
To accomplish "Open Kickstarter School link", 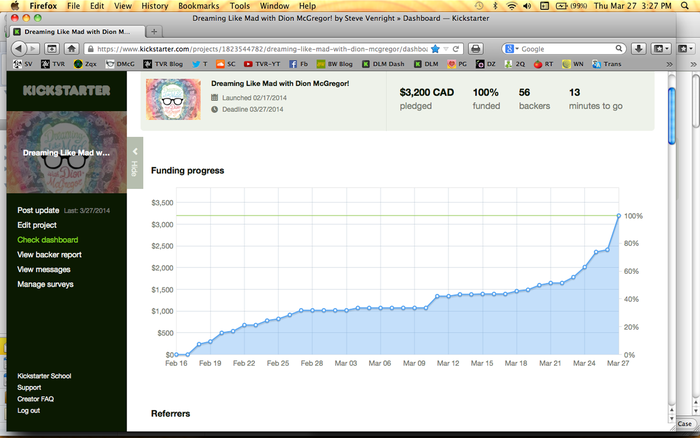I will pyautogui.click(x=44, y=376).
